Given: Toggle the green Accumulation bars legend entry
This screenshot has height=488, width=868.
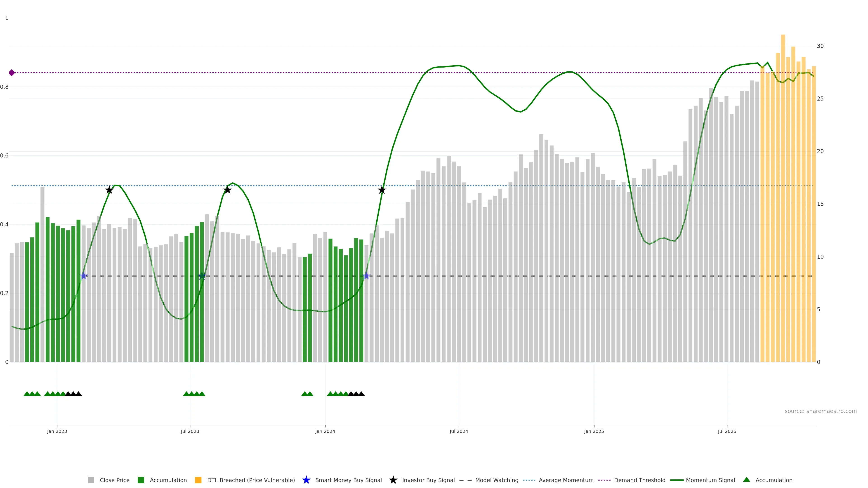Looking at the screenshot, I should click(x=168, y=480).
